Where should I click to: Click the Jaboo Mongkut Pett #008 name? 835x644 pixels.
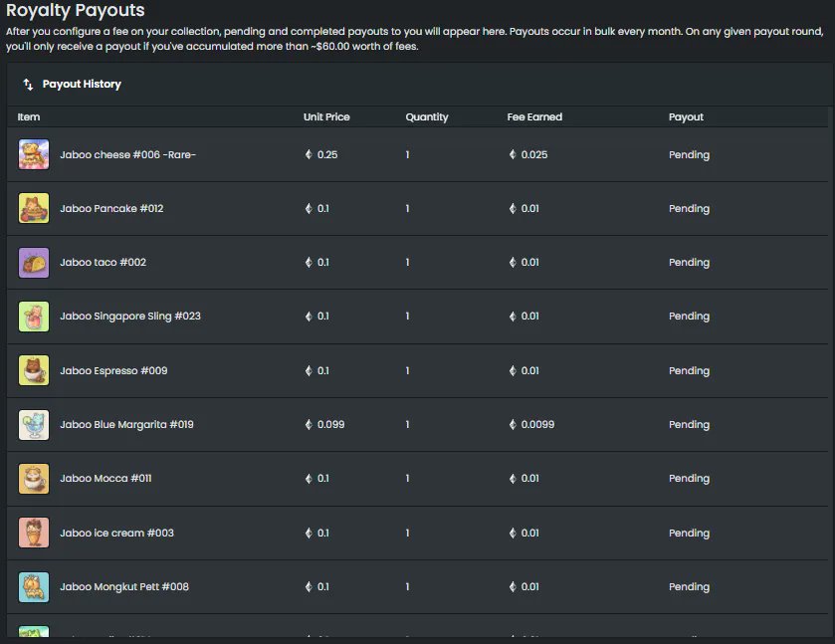tap(124, 586)
